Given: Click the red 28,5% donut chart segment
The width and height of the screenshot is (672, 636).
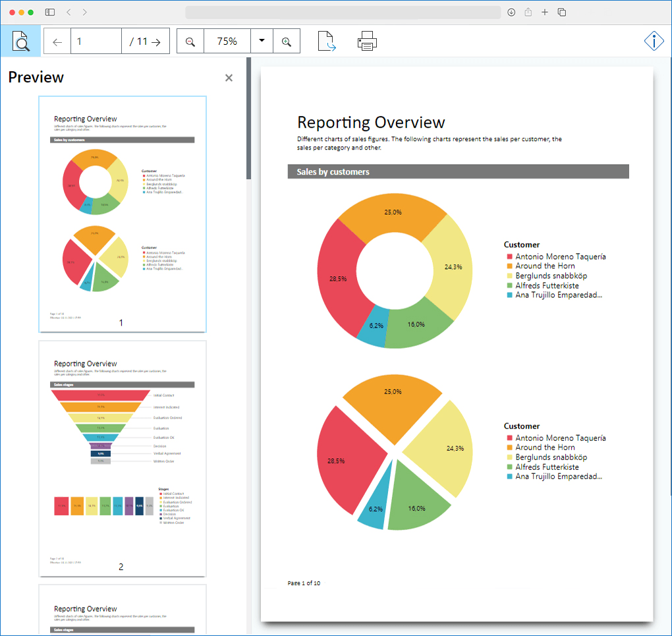Looking at the screenshot, I should 338,279.
